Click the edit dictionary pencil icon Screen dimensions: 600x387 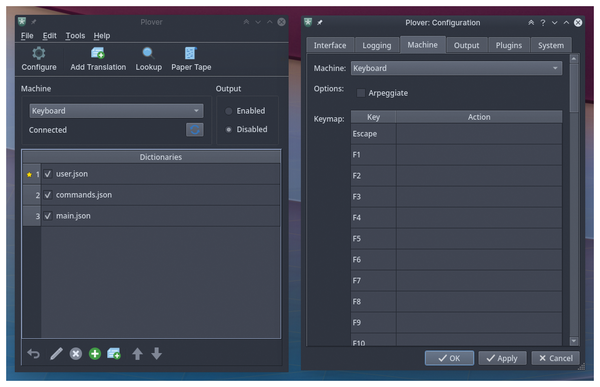tap(56, 354)
